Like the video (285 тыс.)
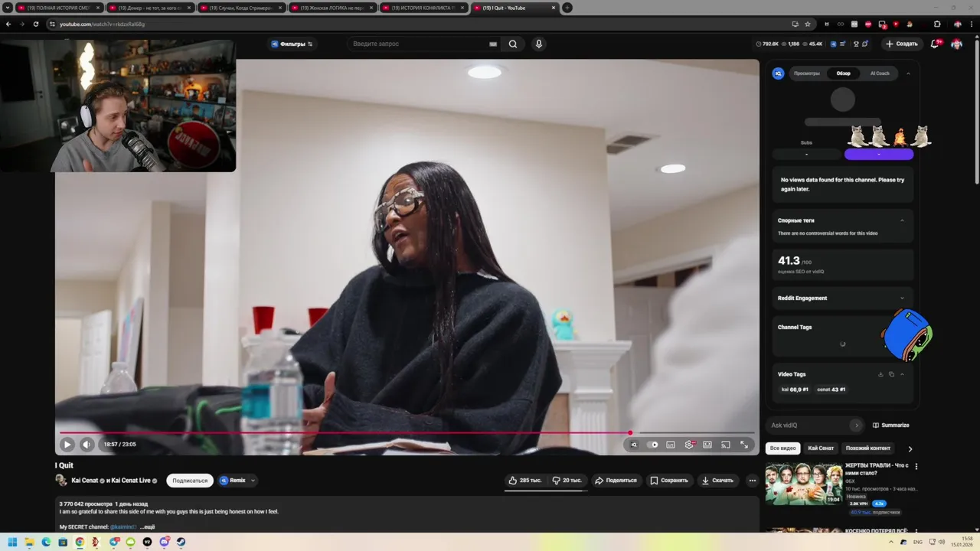 (x=525, y=481)
